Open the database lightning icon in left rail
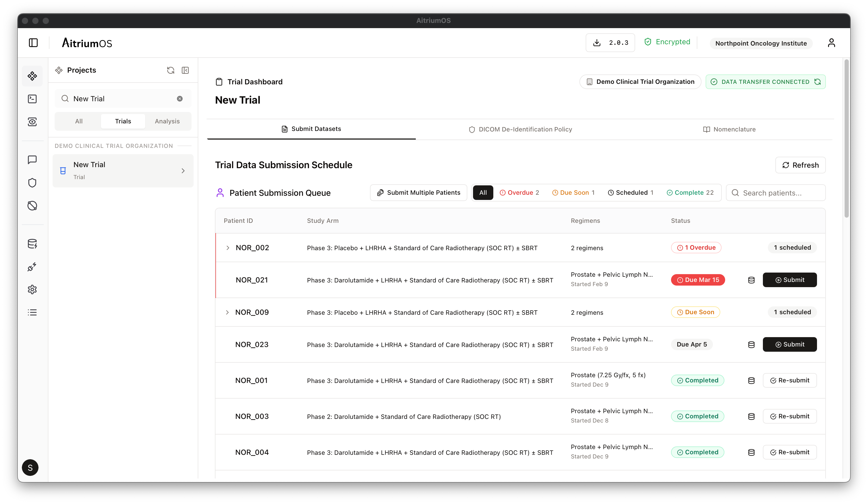868x504 pixels. point(32,244)
